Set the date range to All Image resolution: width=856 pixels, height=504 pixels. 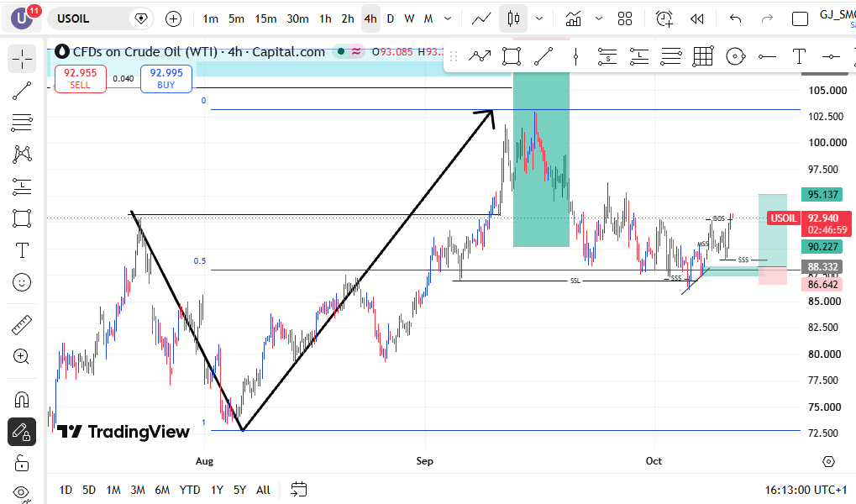[x=263, y=490]
